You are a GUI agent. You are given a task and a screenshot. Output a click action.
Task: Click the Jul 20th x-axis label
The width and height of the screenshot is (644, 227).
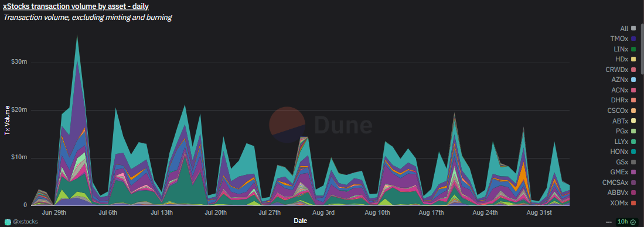click(216, 212)
